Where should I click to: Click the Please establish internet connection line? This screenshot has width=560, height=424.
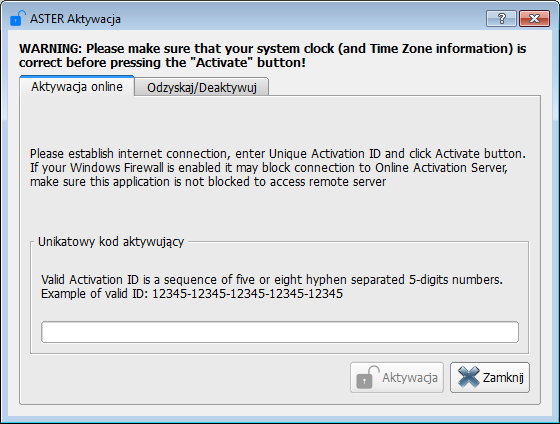(278, 154)
